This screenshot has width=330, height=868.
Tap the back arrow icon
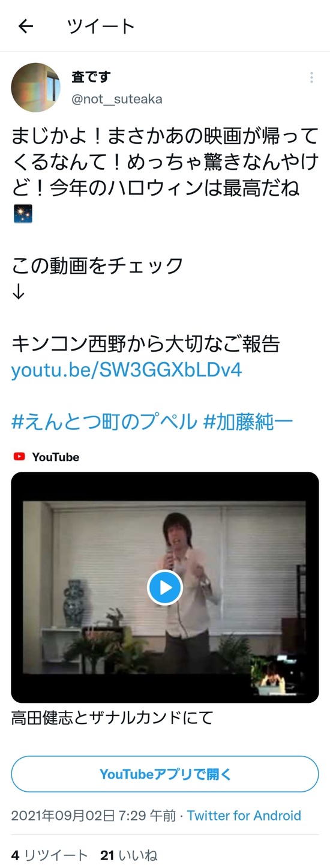click(x=25, y=26)
